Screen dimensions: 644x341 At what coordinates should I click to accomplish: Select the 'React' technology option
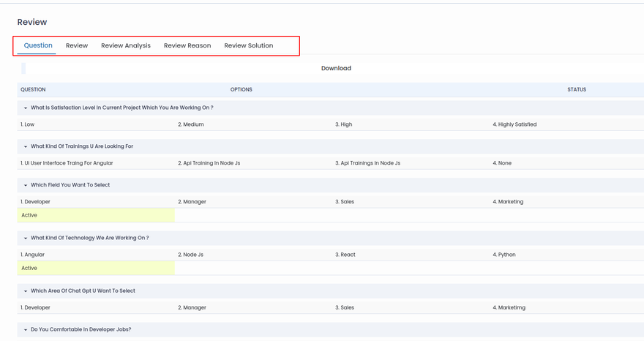tap(345, 255)
